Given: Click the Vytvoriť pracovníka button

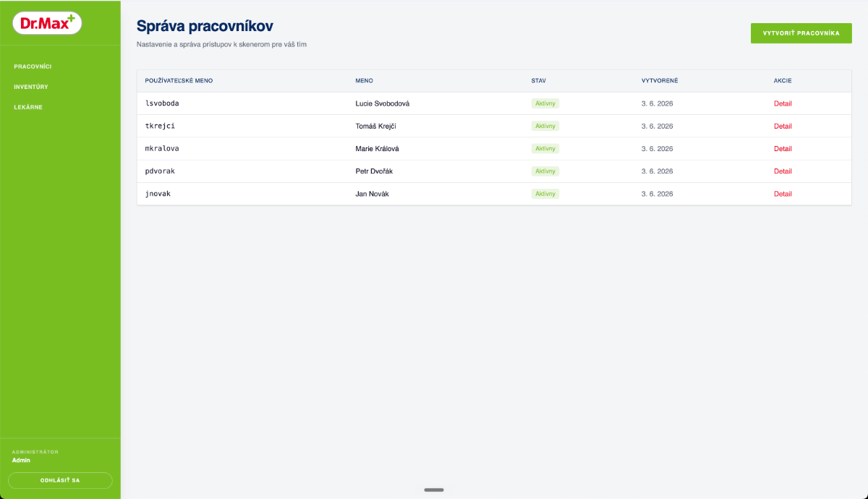Looking at the screenshot, I should click(x=801, y=33).
